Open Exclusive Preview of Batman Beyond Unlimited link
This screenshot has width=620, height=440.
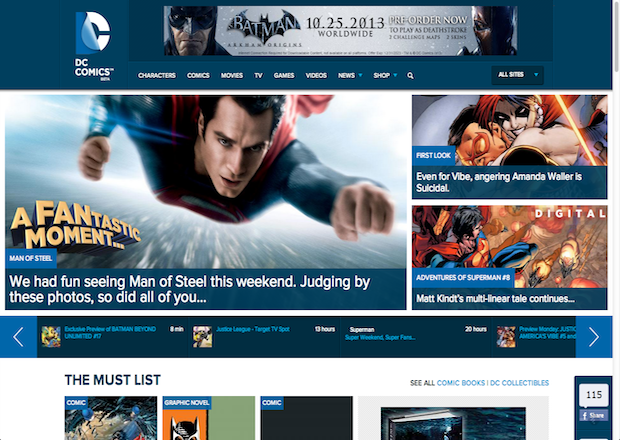pyautogui.click(x=110, y=333)
